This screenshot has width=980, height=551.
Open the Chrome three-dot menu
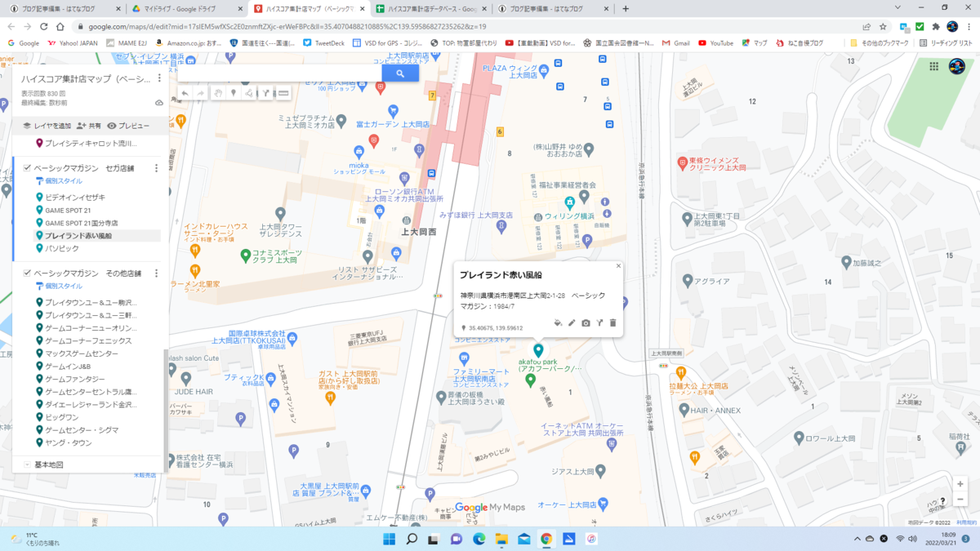pos(969,26)
